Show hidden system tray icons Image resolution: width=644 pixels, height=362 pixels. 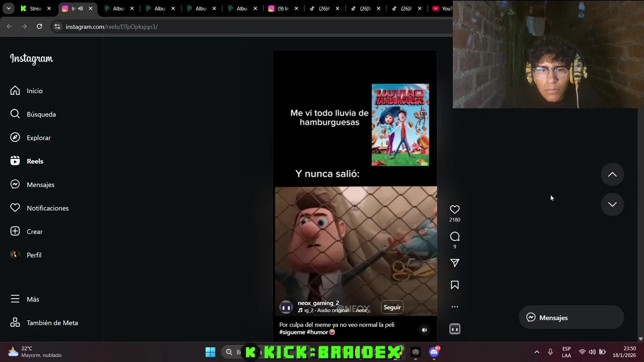537,352
